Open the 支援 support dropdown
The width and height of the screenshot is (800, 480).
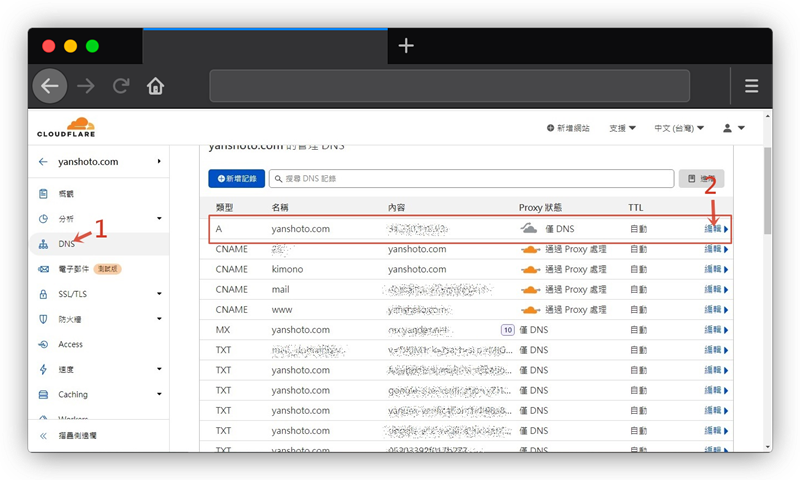coord(622,128)
